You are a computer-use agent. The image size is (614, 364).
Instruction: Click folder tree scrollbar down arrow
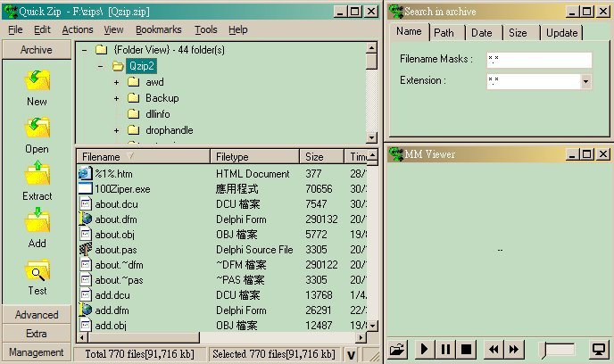click(x=371, y=137)
